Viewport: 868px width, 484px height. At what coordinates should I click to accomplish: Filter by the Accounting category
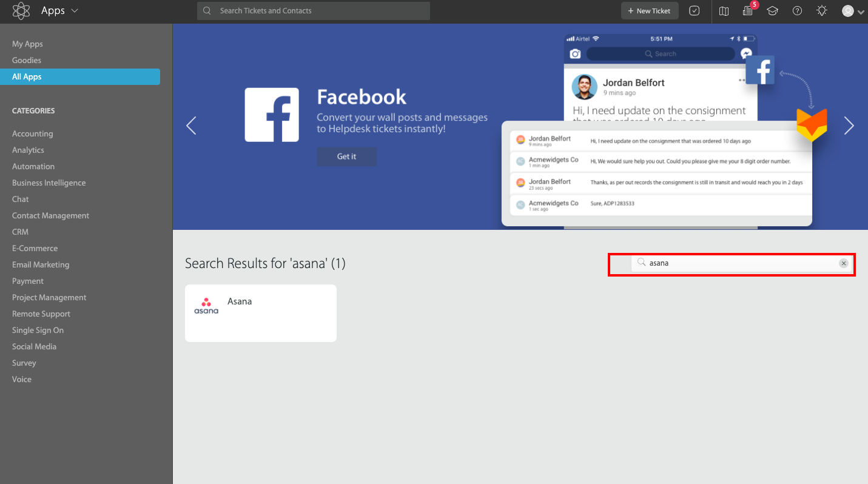(33, 133)
